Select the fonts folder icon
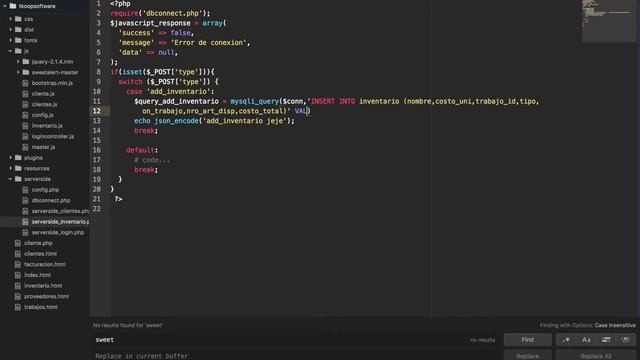Screen dimensions: 640x360 click(x=18, y=40)
